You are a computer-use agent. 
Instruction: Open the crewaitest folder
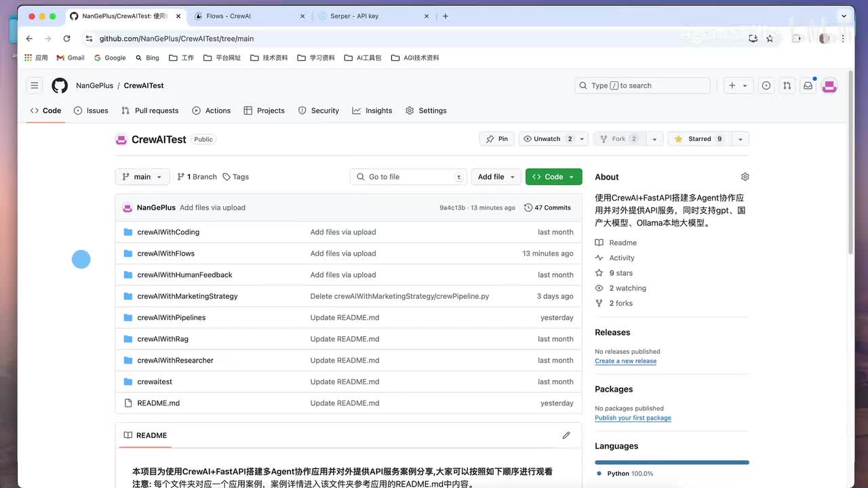point(155,382)
